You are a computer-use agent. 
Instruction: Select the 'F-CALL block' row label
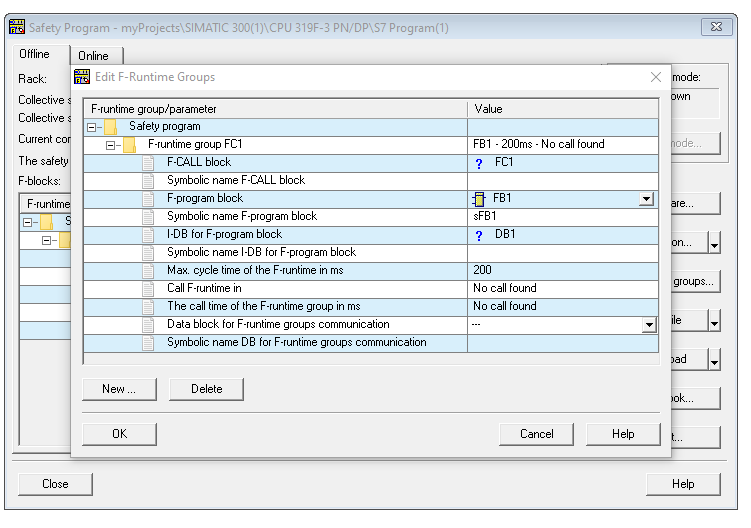(199, 162)
